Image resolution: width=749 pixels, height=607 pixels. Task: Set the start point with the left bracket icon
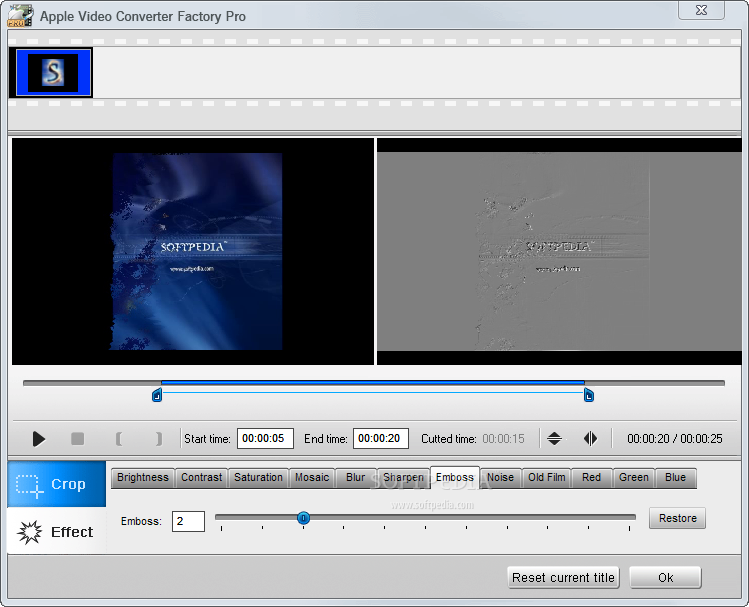click(118, 438)
